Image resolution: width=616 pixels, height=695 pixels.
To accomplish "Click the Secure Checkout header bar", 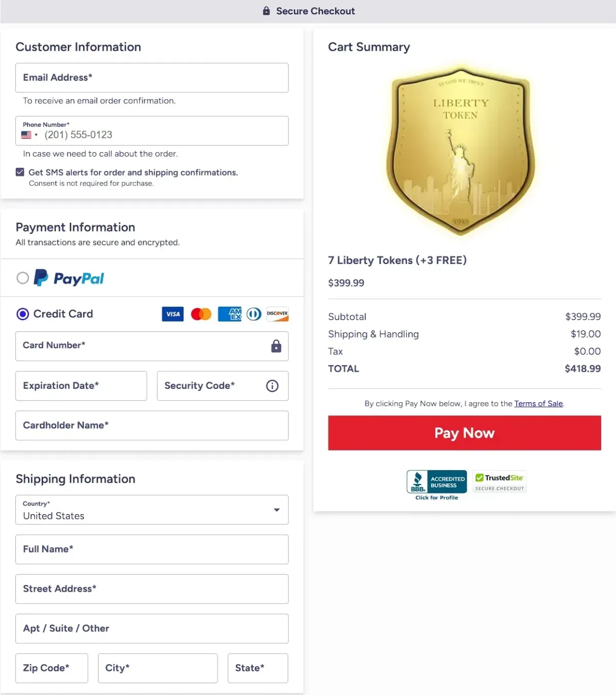I will pos(308,11).
